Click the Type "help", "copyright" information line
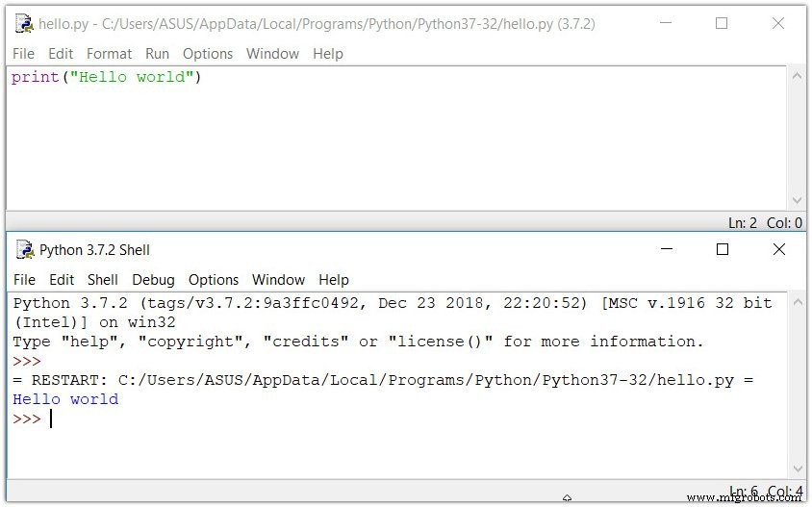 358,342
